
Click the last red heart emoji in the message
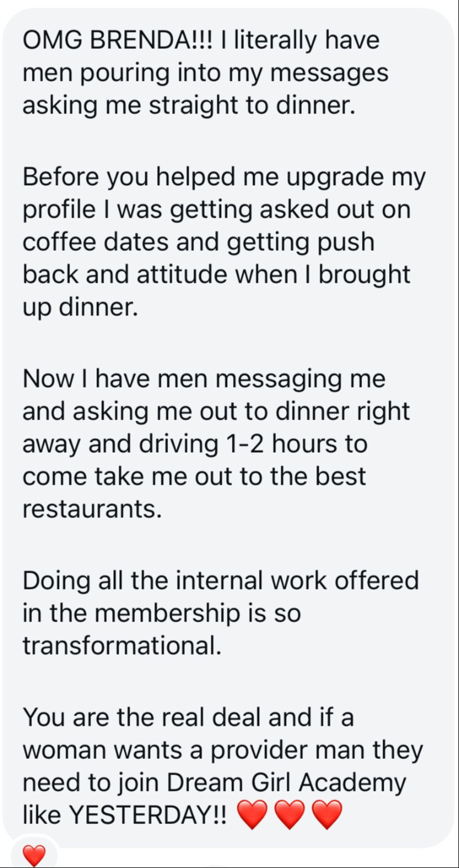pos(327,816)
